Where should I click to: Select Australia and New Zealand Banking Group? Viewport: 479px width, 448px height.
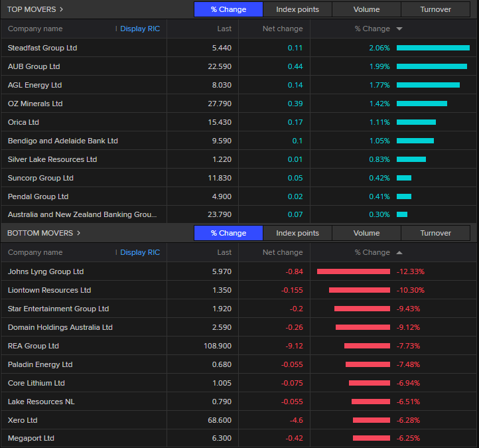[x=82, y=214]
